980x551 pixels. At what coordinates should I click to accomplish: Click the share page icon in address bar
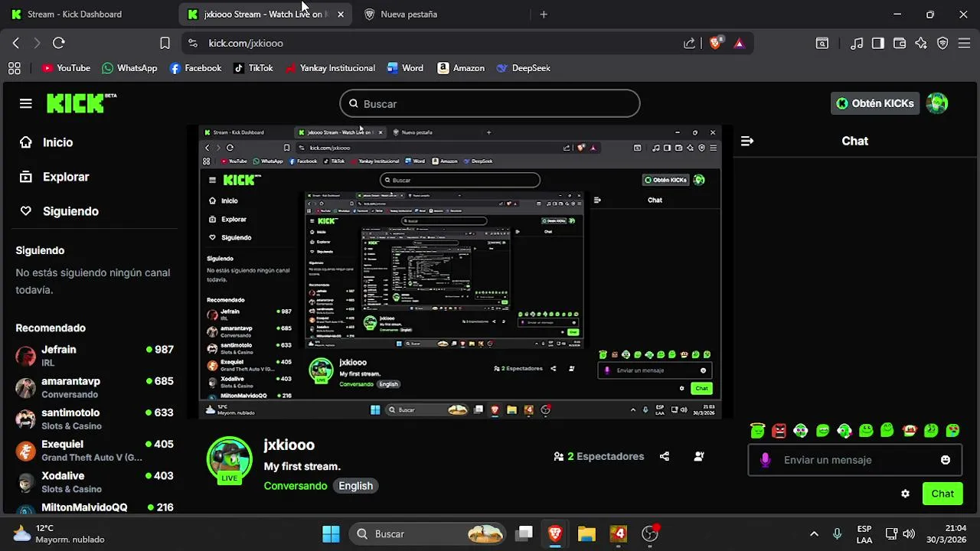click(x=689, y=44)
